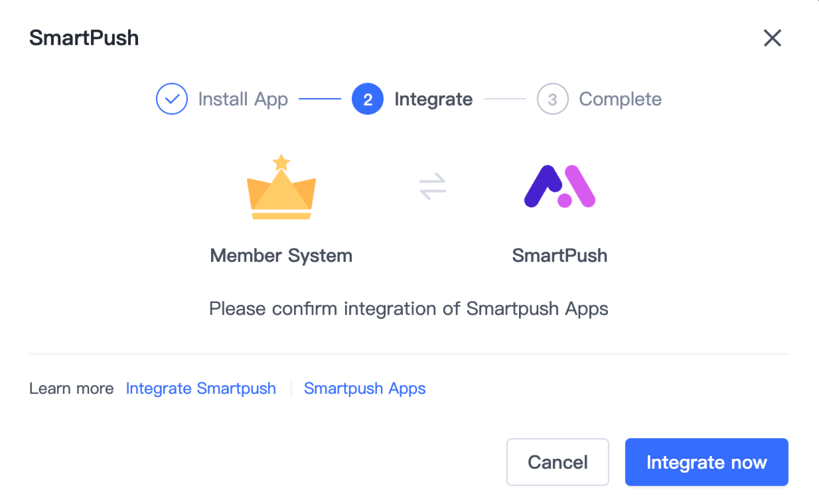Image resolution: width=819 pixels, height=504 pixels.
Task: Click the Integrate step label text
Action: pos(433,99)
